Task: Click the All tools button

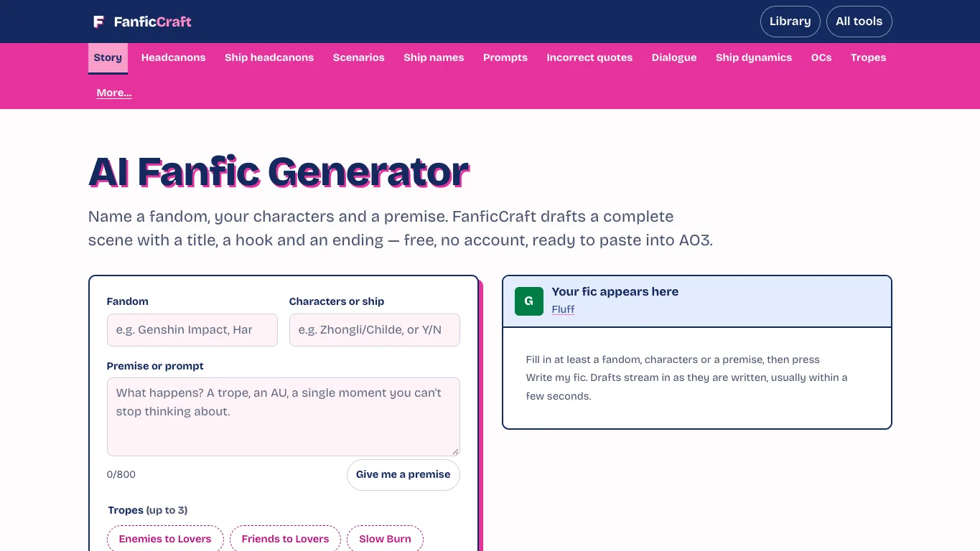Action: pos(859,22)
